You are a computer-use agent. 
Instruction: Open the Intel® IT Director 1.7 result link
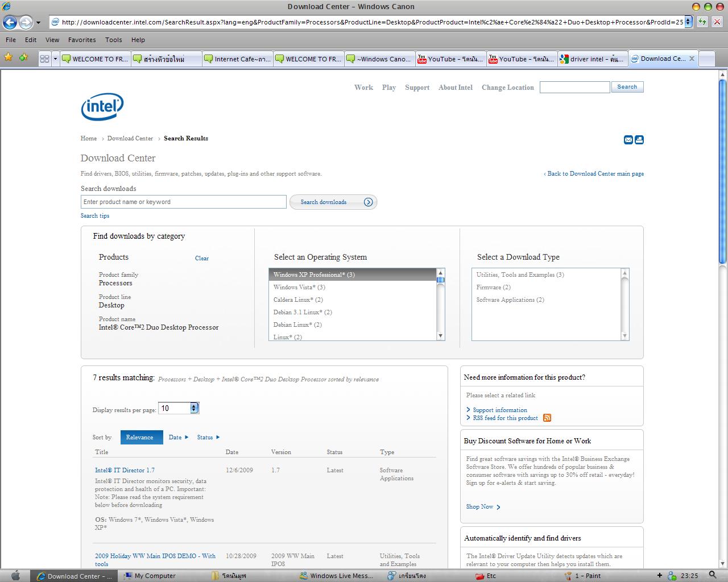(x=125, y=470)
